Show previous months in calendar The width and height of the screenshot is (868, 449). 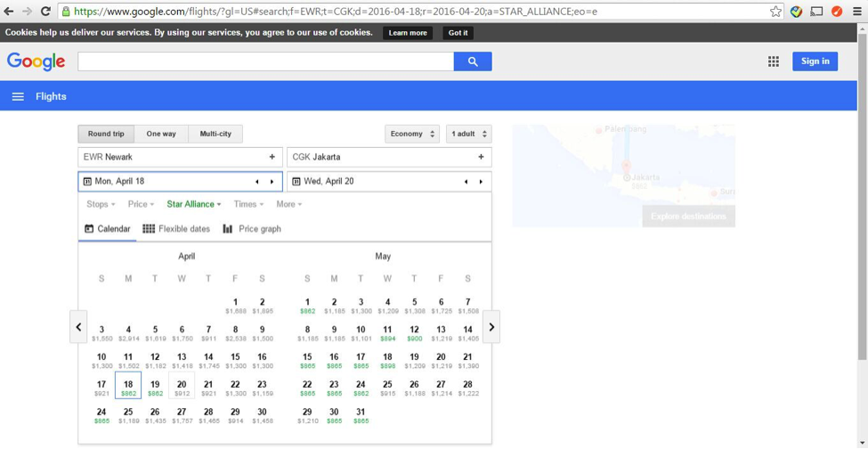pos(78,327)
